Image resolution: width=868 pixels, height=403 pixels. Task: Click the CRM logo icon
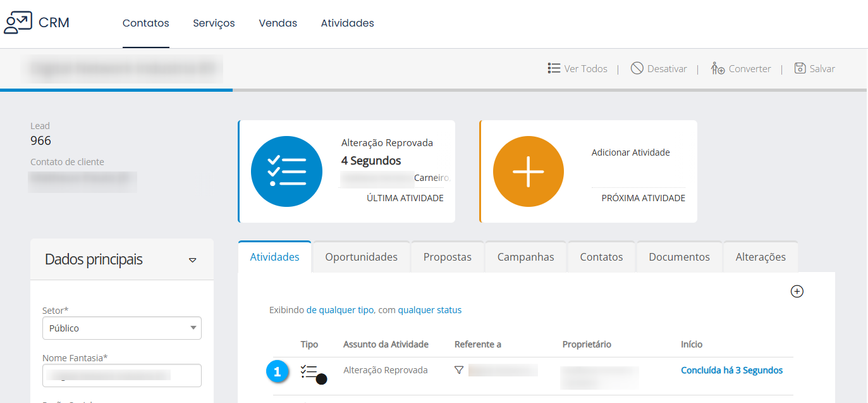click(x=18, y=23)
